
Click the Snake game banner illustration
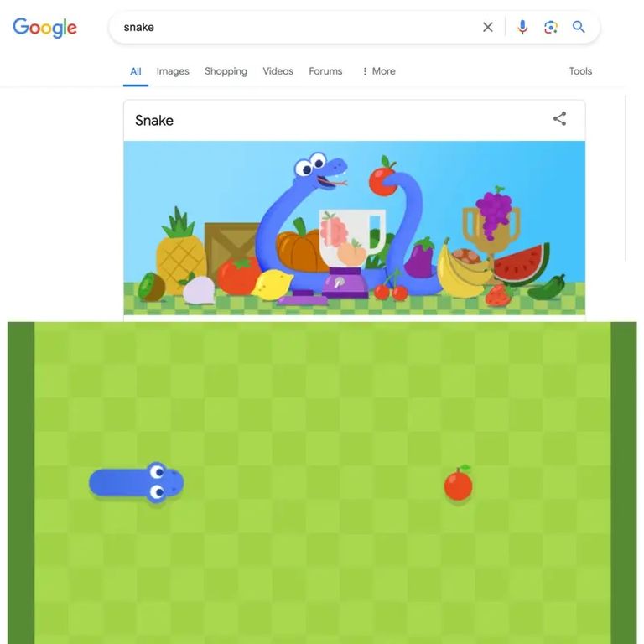click(x=355, y=228)
